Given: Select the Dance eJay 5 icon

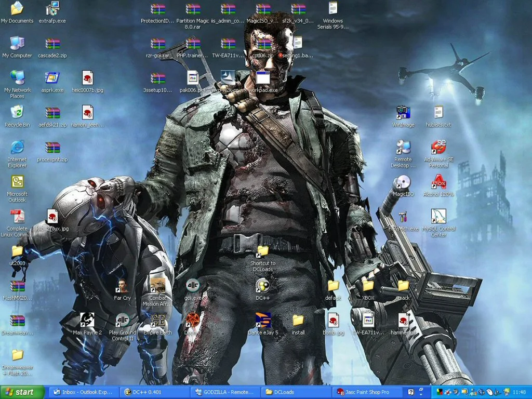Looking at the screenshot, I should 263,321.
